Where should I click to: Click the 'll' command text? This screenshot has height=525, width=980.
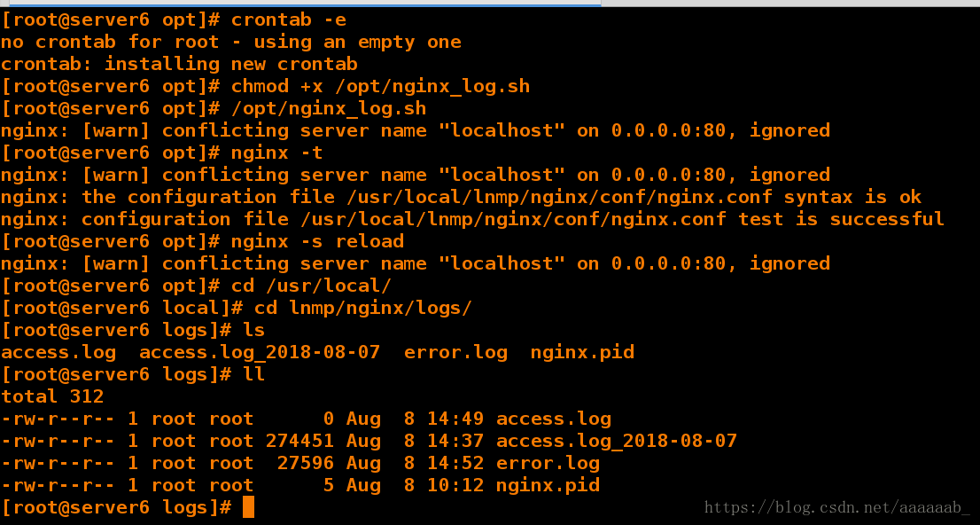pyautogui.click(x=253, y=374)
